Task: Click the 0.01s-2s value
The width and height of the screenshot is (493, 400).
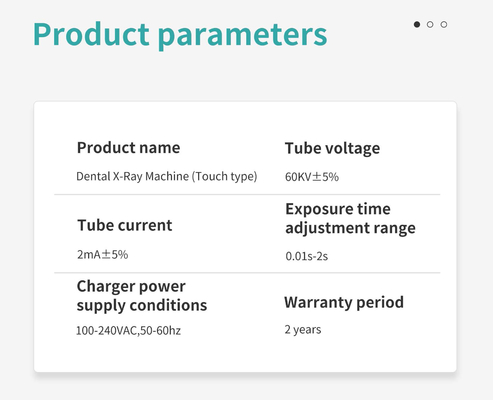Action: pos(307,256)
